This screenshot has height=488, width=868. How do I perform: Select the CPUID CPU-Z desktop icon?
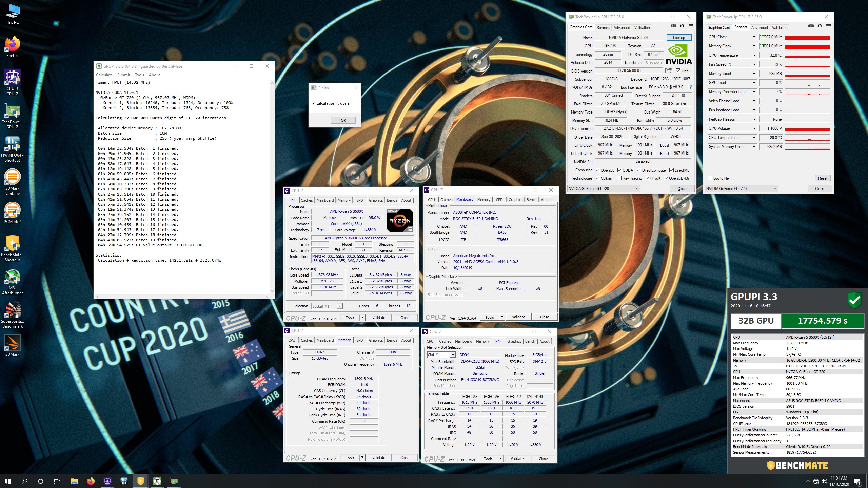tap(13, 82)
